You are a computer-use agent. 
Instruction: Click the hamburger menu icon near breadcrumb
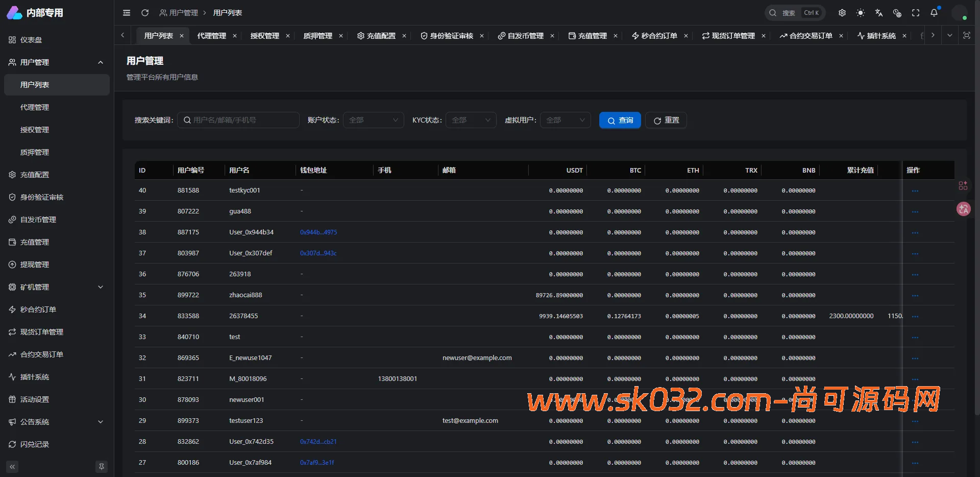[127, 13]
